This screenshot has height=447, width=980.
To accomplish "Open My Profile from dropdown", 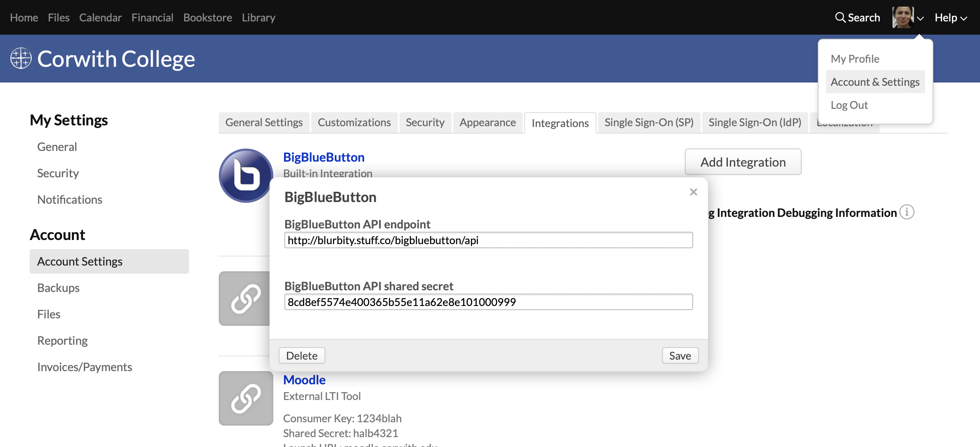I will pos(855,59).
